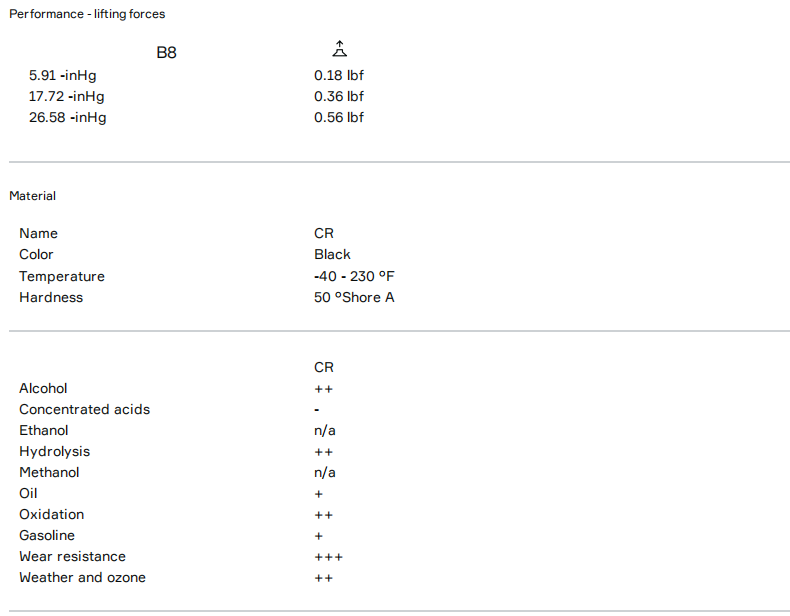Select the Weather and ozone label
Viewport: 790px width, 616px height.
pyautogui.click(x=82, y=577)
